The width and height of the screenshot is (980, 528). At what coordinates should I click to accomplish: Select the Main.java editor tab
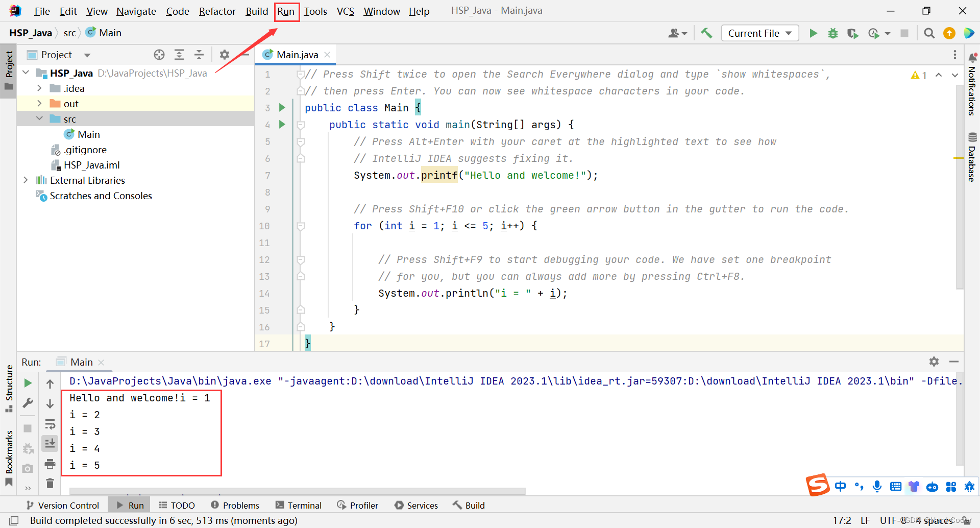coord(297,55)
